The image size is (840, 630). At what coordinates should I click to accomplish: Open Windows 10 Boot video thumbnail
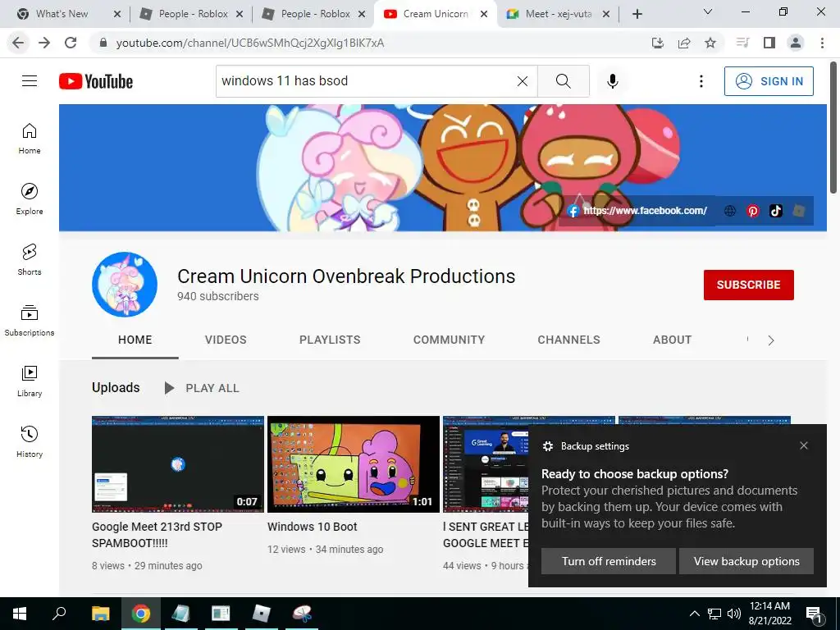(354, 464)
